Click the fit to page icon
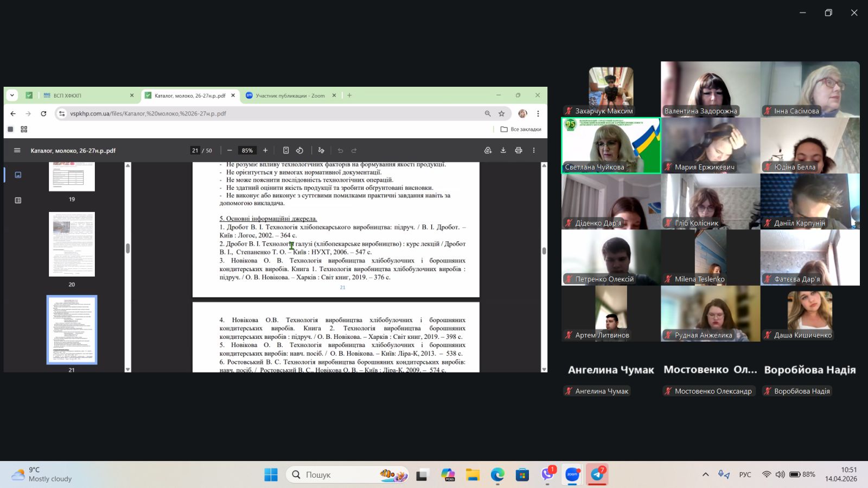The width and height of the screenshot is (868, 488). pyautogui.click(x=286, y=151)
